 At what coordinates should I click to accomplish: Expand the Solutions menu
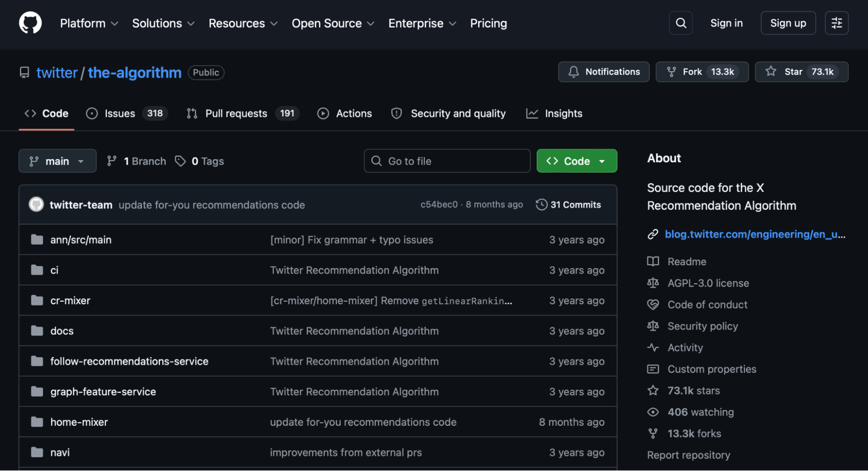tap(163, 23)
